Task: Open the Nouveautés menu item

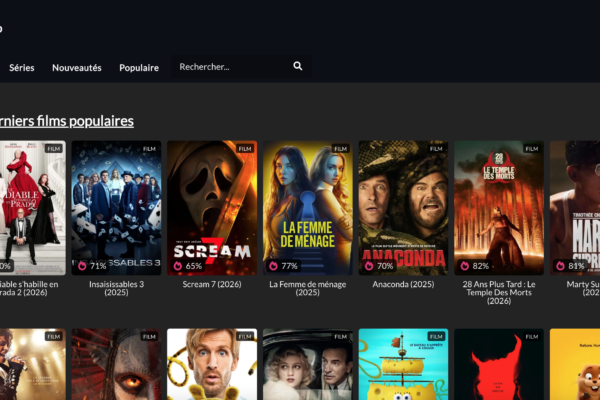Action: [x=77, y=68]
